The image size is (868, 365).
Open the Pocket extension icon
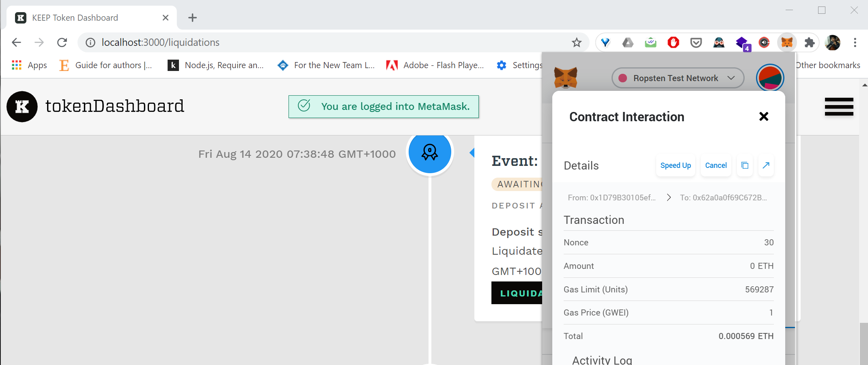696,42
